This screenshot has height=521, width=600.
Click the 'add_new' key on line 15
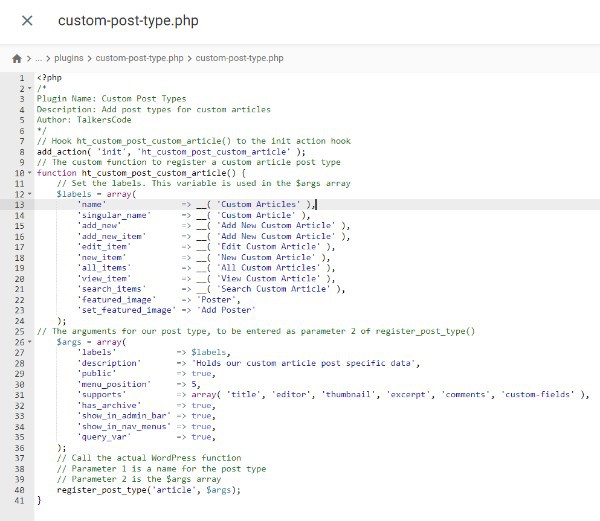(99, 226)
